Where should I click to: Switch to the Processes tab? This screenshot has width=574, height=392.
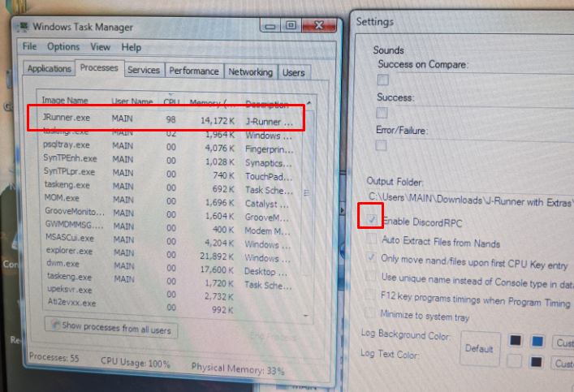pyautogui.click(x=99, y=67)
